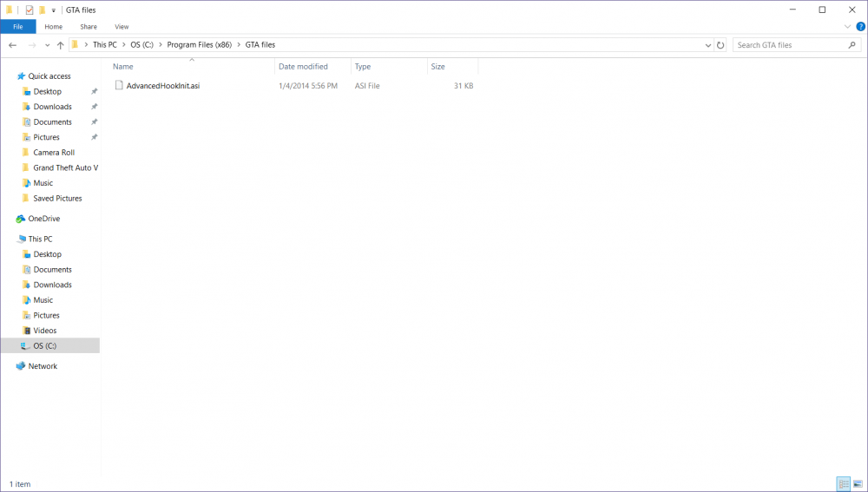
Task: Switch to Details view in status bar
Action: coord(843,483)
